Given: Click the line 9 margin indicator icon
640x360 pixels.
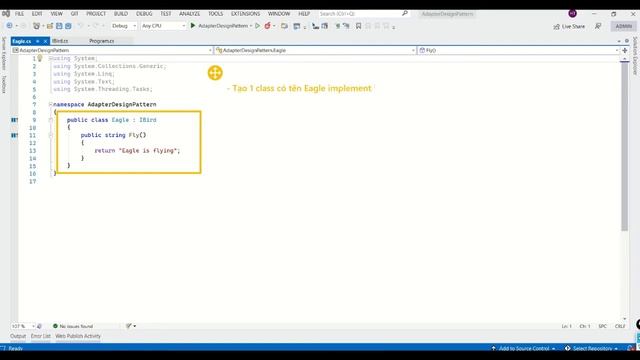Looking at the screenshot, I should tap(14, 120).
